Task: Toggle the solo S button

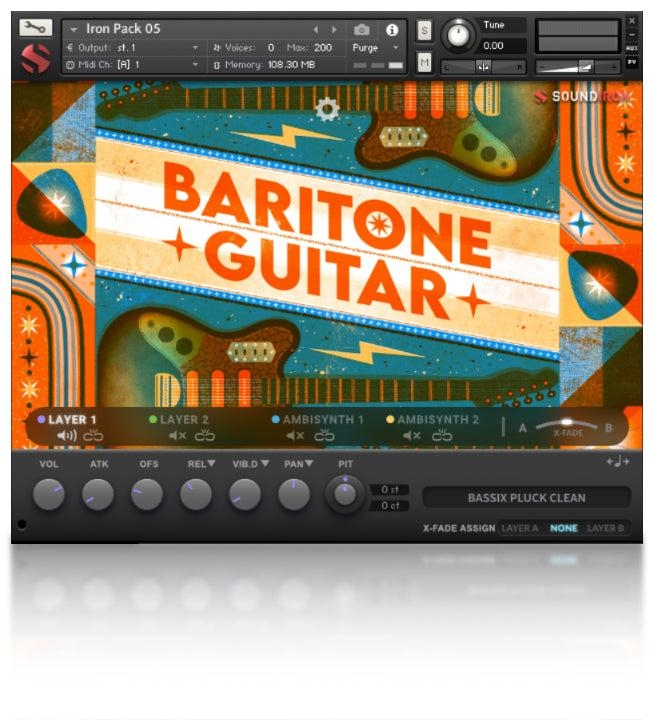Action: tap(424, 30)
